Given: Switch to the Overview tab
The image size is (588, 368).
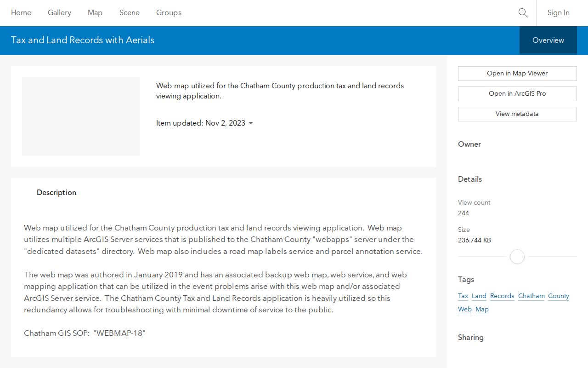Looking at the screenshot, I should click(548, 40).
